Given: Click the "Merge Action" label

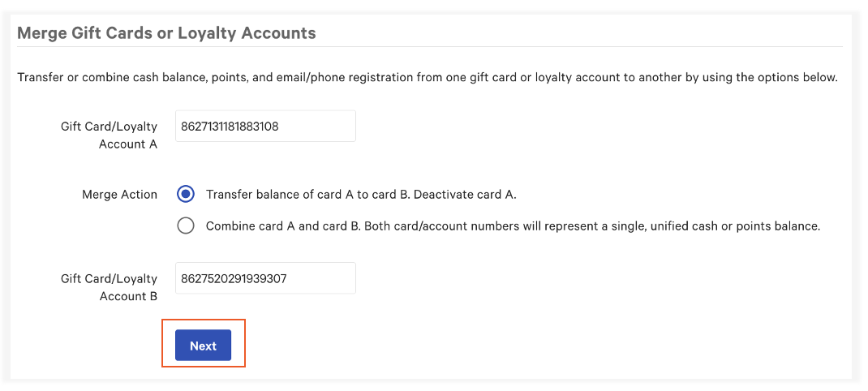Looking at the screenshot, I should (119, 195).
